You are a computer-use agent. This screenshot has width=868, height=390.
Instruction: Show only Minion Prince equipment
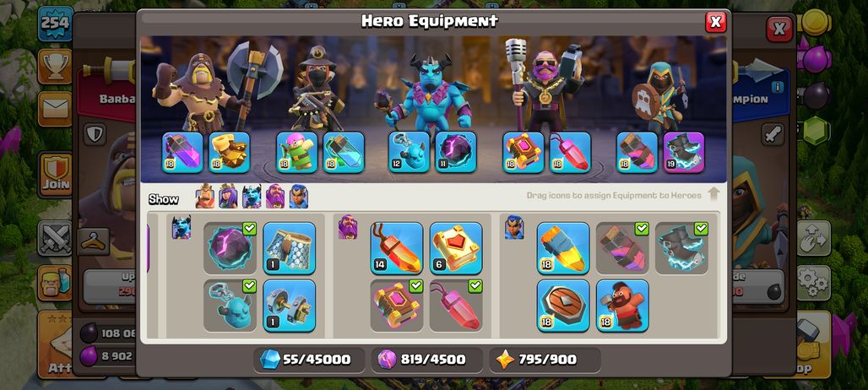252,197
